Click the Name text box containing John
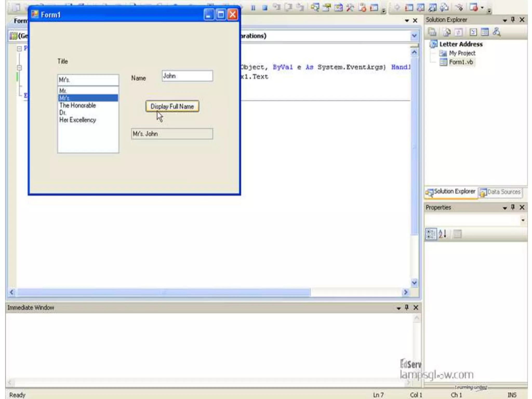 pos(187,76)
